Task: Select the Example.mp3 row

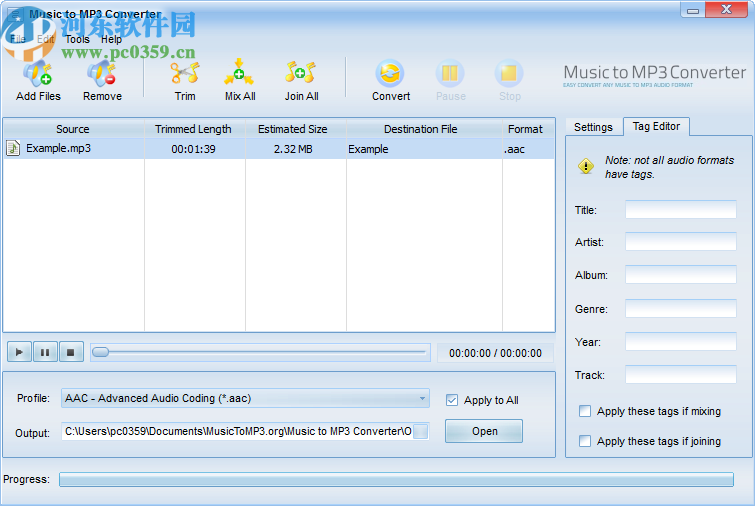Action: click(279, 149)
